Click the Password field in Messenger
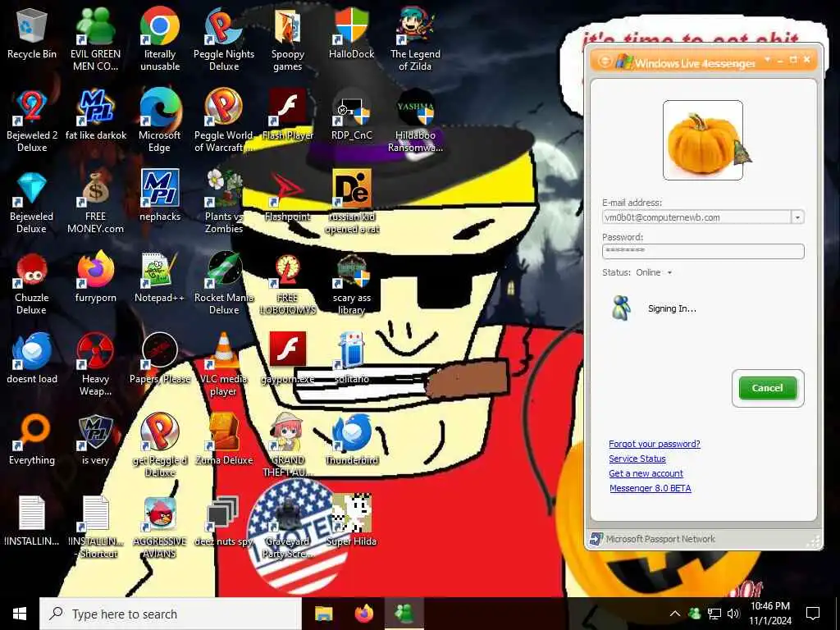The height and width of the screenshot is (630, 840). (703, 251)
